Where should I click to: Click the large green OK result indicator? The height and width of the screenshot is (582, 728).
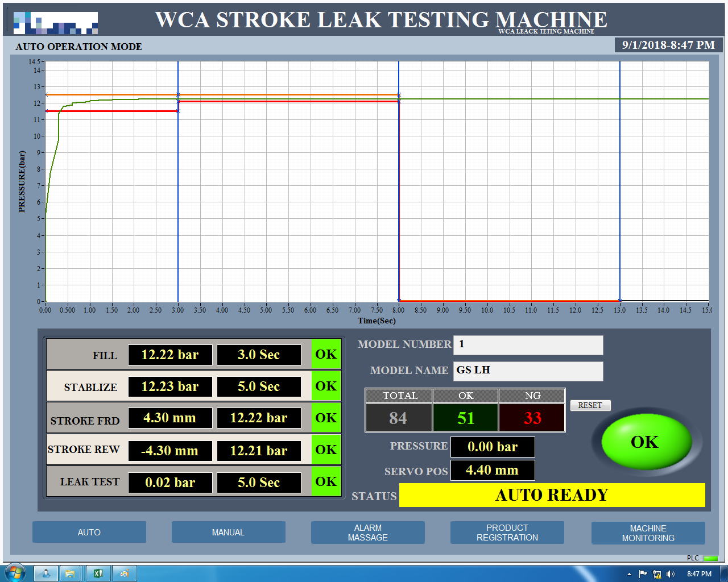click(x=646, y=442)
